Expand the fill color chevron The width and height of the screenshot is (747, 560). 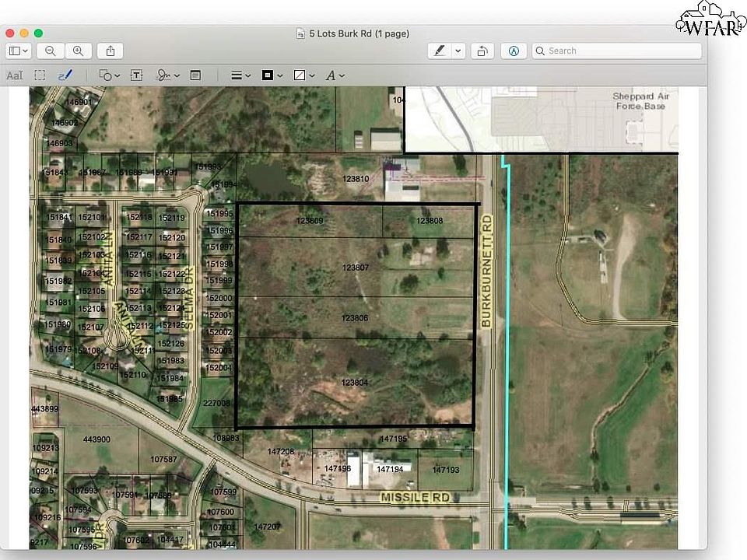pos(312,75)
